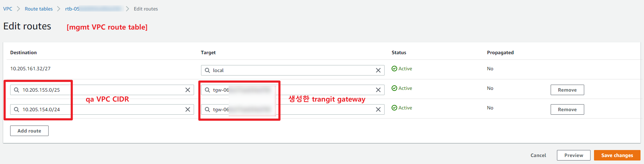This screenshot has width=644, height=164.
Task: Remove the 10.205.155.0/25 route
Action: click(x=567, y=90)
